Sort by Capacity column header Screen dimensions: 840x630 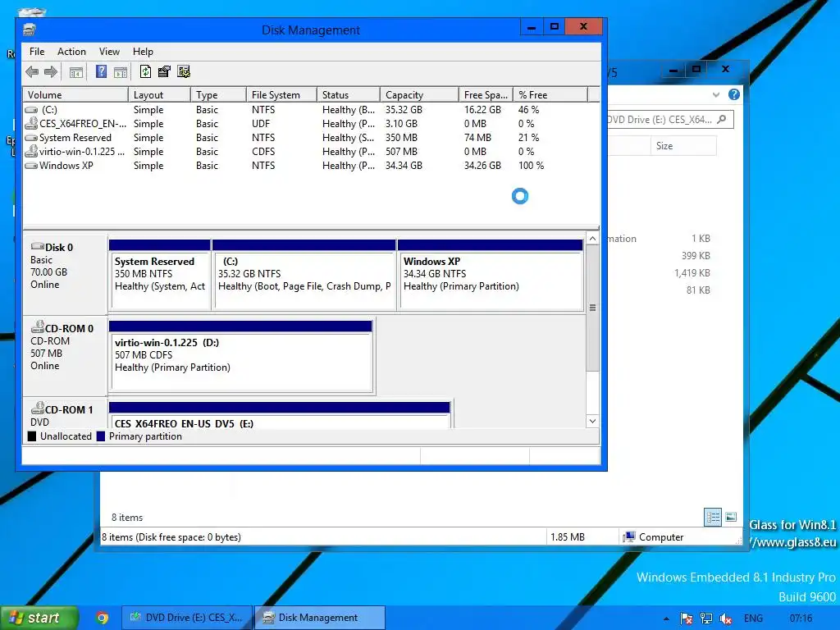tap(419, 95)
